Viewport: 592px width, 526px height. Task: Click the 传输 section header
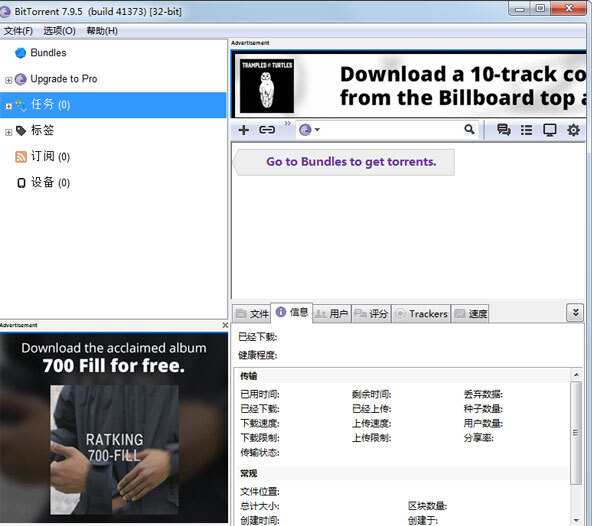[x=248, y=376]
